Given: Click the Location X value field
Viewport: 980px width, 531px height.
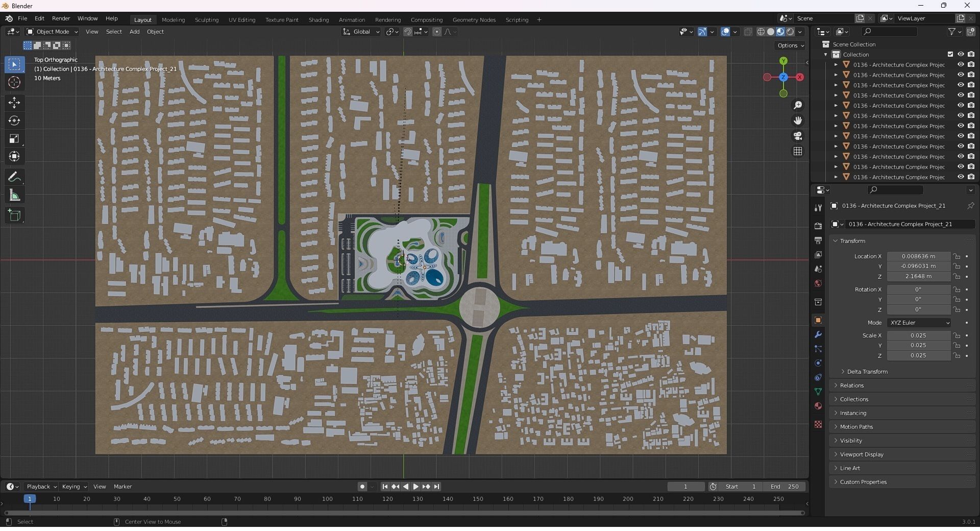Looking at the screenshot, I should tap(918, 256).
